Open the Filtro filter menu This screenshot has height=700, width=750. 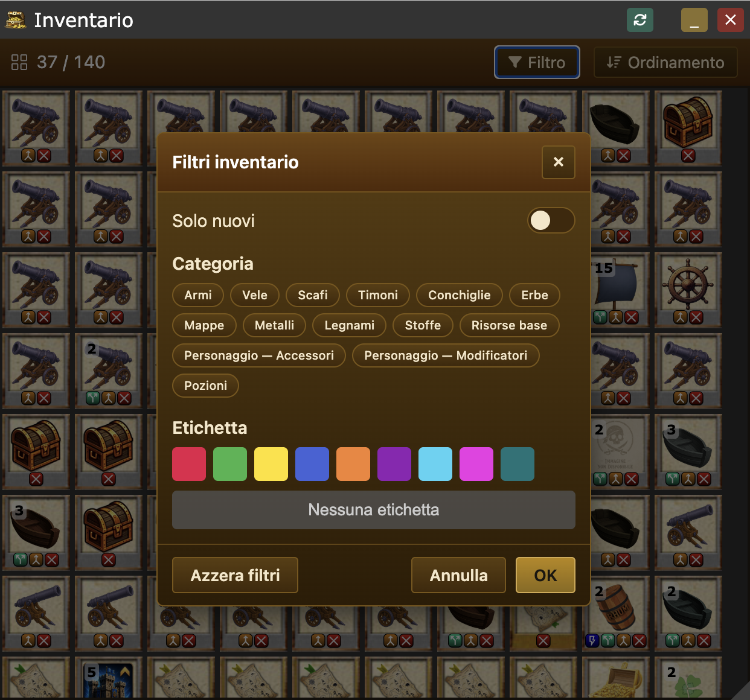(537, 63)
